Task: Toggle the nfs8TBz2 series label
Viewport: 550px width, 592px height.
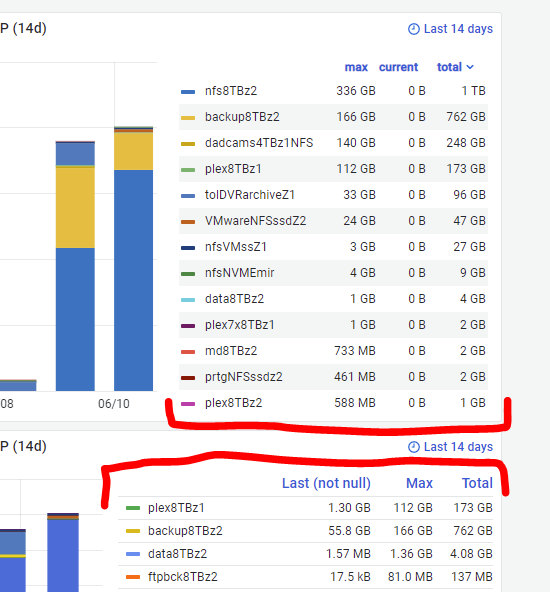Action: coord(231,91)
